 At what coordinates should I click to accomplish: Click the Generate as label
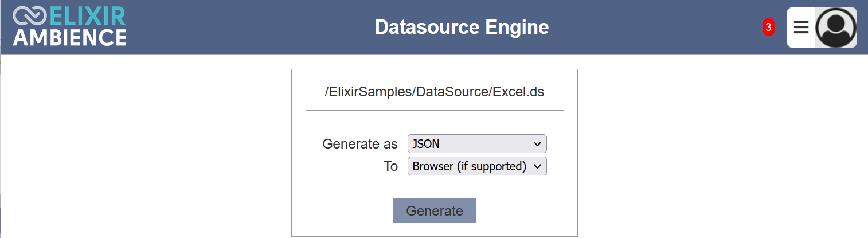[x=360, y=144]
